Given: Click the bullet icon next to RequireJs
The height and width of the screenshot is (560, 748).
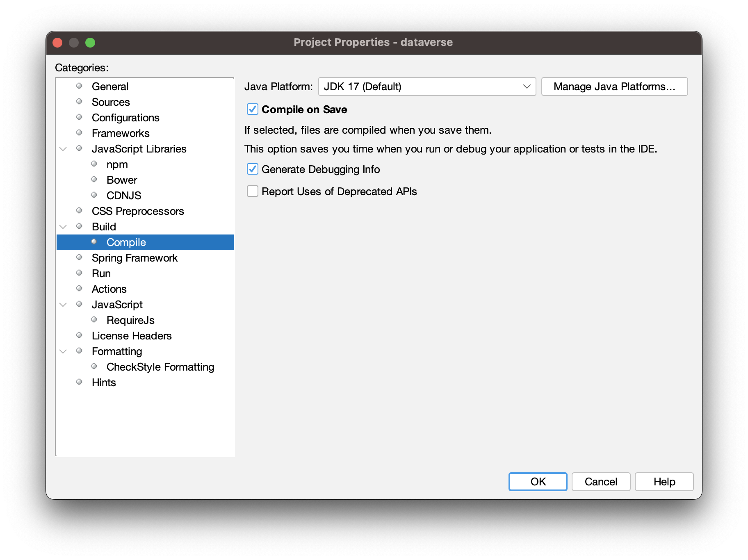Looking at the screenshot, I should [94, 320].
